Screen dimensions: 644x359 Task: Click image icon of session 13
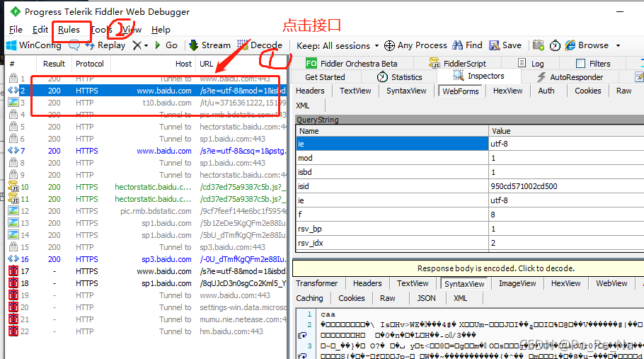coord(13,223)
